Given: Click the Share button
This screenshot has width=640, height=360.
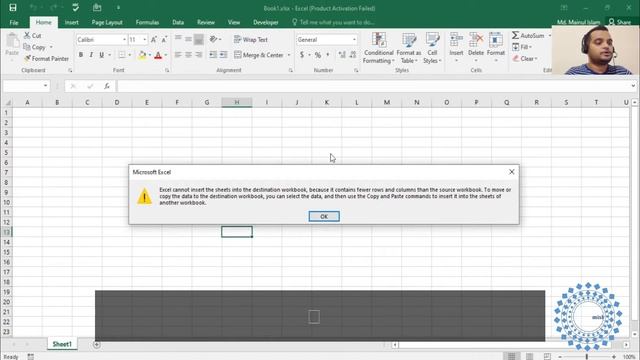Looking at the screenshot, I should [619, 22].
